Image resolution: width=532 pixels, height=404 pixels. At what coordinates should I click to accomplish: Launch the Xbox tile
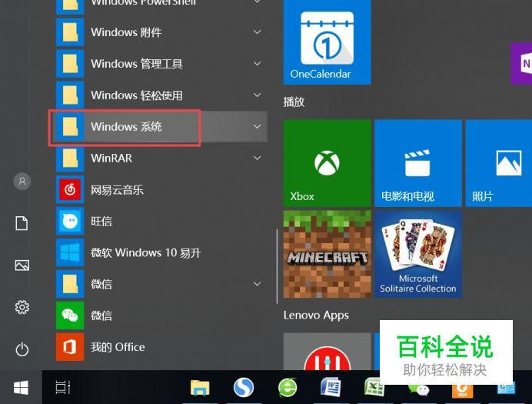[x=327, y=163]
